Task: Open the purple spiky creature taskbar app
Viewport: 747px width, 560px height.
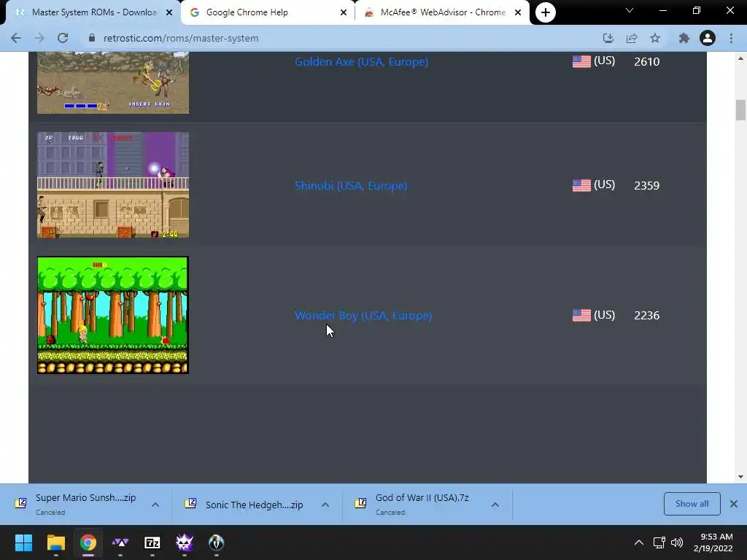Action: 185,542
